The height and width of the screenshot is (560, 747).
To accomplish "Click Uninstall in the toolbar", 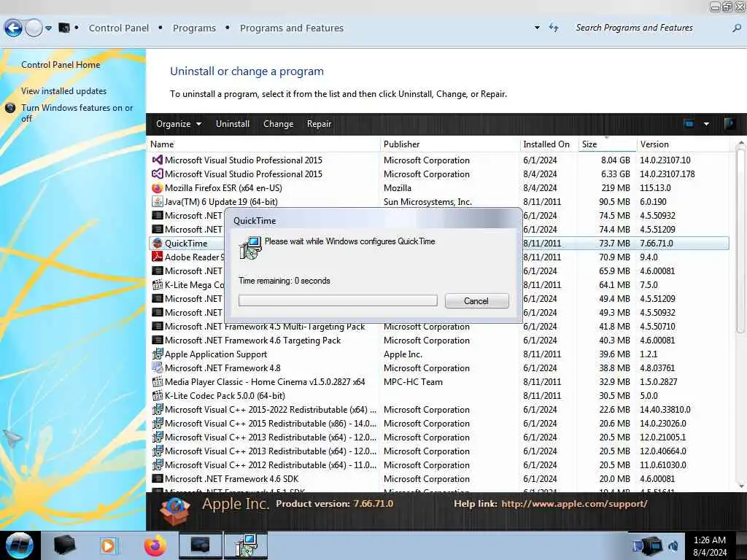I will point(233,124).
